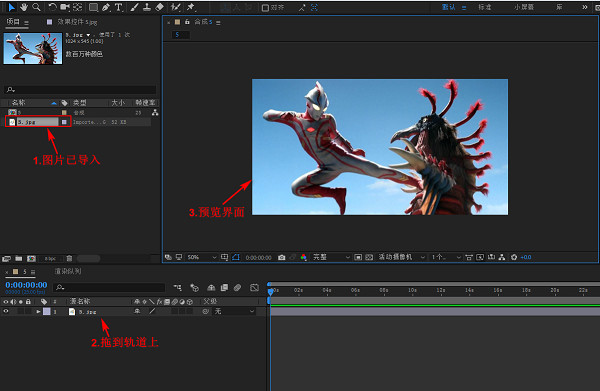Click the timeline layer search field
Image resolution: width=600 pixels, height=391 pixels.
coord(109,287)
